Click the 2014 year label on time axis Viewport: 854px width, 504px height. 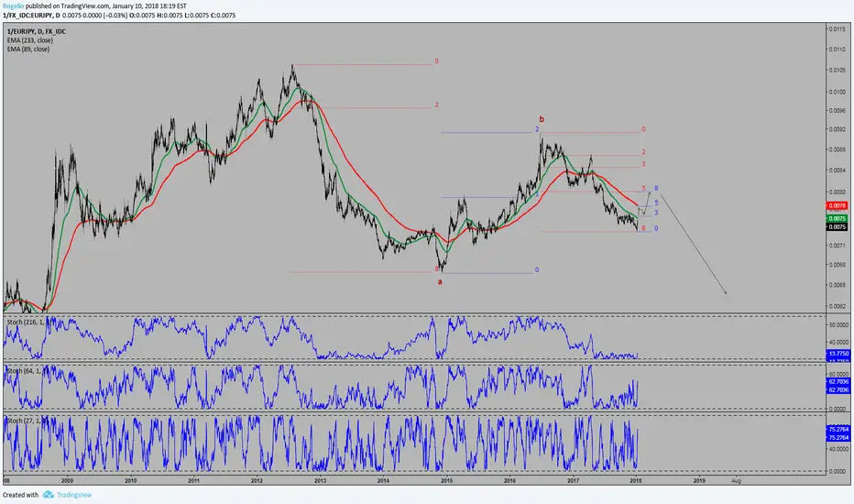383,480
